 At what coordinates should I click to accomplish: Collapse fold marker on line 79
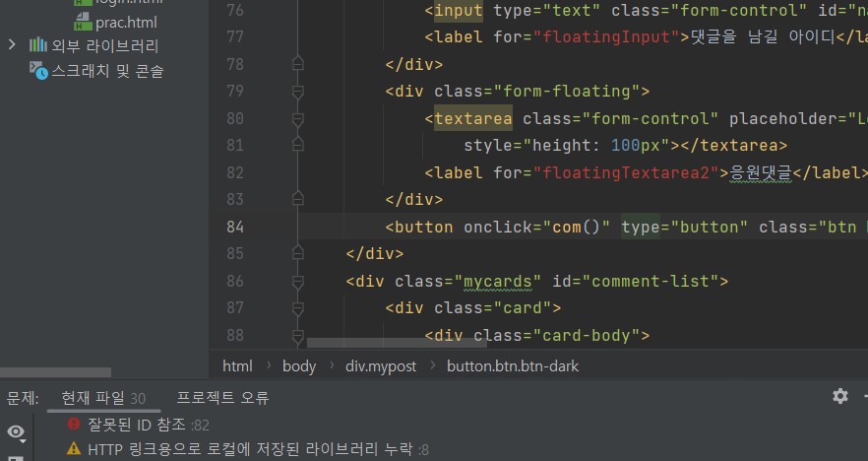(x=298, y=92)
